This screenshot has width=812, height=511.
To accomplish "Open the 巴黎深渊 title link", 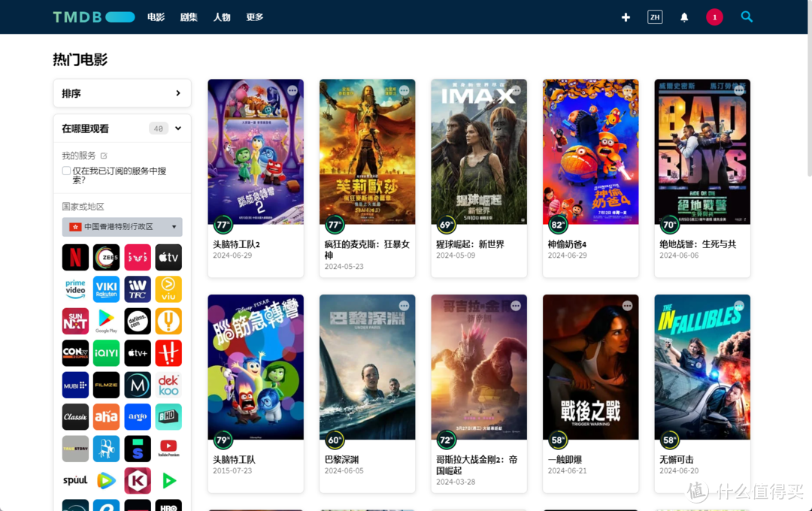I will tap(341, 460).
